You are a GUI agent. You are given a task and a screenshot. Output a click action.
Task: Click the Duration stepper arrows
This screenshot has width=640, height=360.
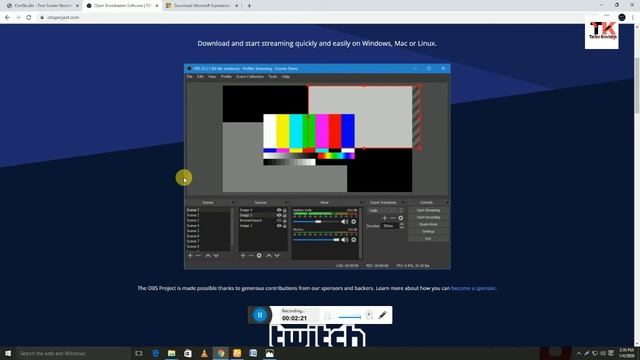click(x=402, y=225)
